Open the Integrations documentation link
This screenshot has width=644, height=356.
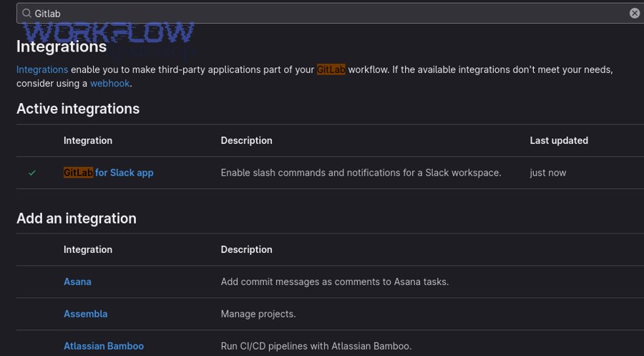(x=42, y=69)
